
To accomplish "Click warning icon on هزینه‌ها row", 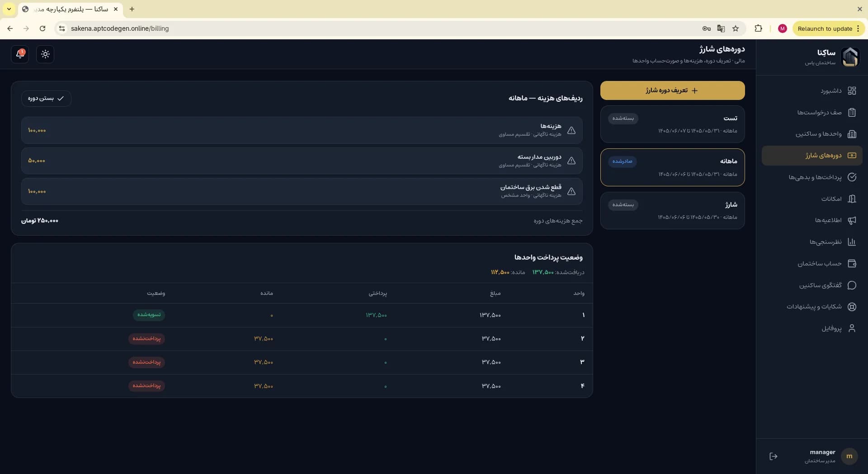I will click(571, 130).
